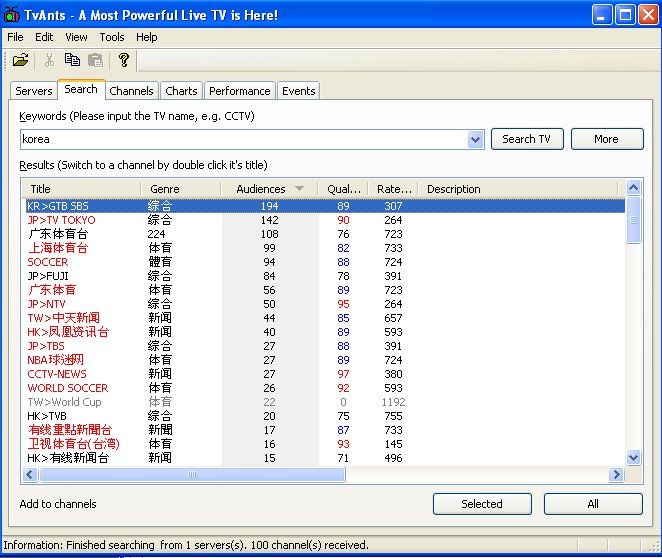Select the NBA球迷网 channel row
Viewport: 662px width, 558px height.
pos(325,360)
